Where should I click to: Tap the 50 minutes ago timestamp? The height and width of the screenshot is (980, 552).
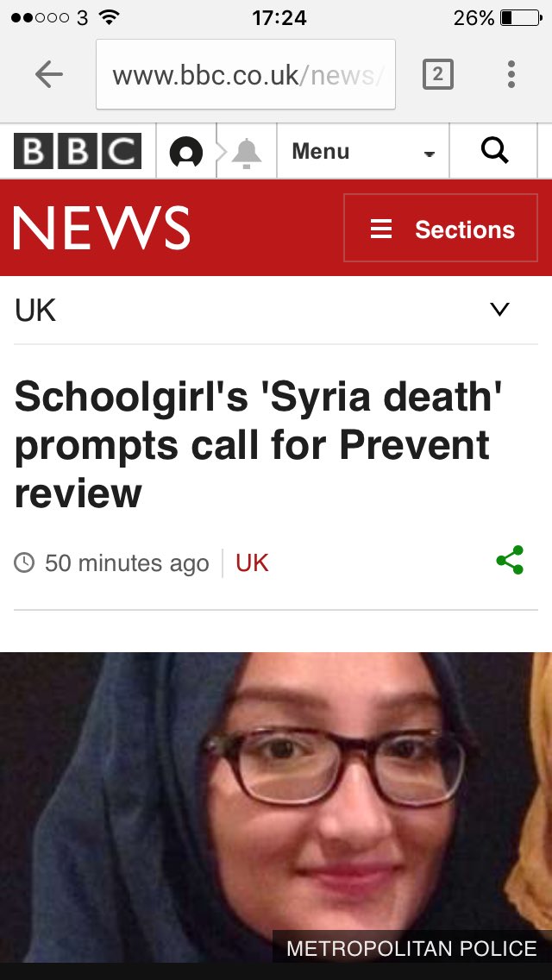[x=127, y=563]
